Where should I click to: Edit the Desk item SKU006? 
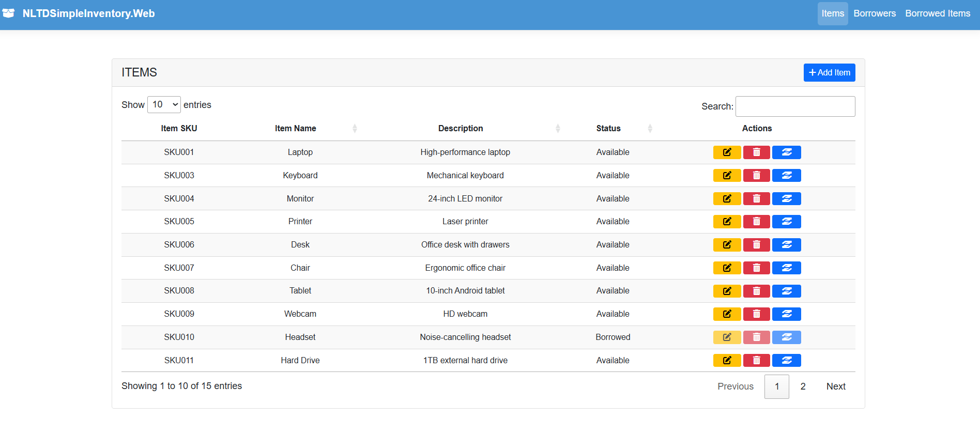[x=727, y=245]
